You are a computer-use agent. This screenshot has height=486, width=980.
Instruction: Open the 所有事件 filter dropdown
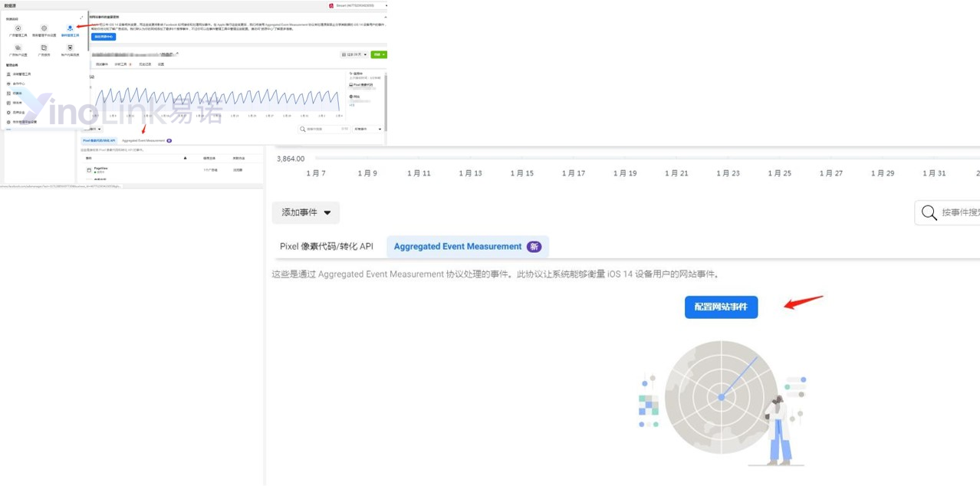pos(368,129)
